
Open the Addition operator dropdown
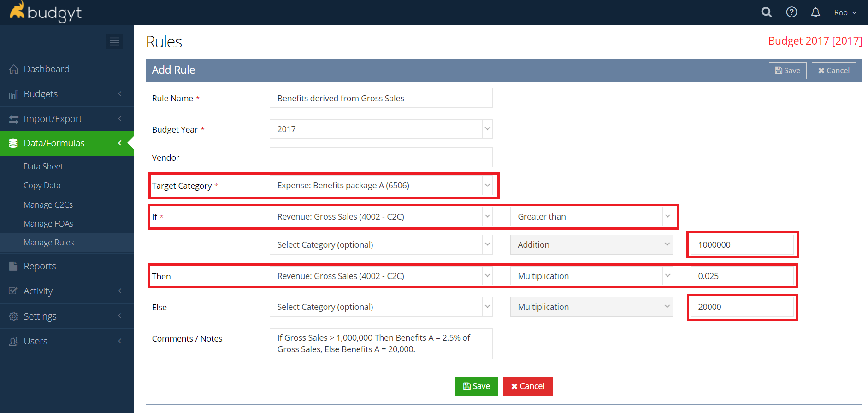(x=591, y=244)
